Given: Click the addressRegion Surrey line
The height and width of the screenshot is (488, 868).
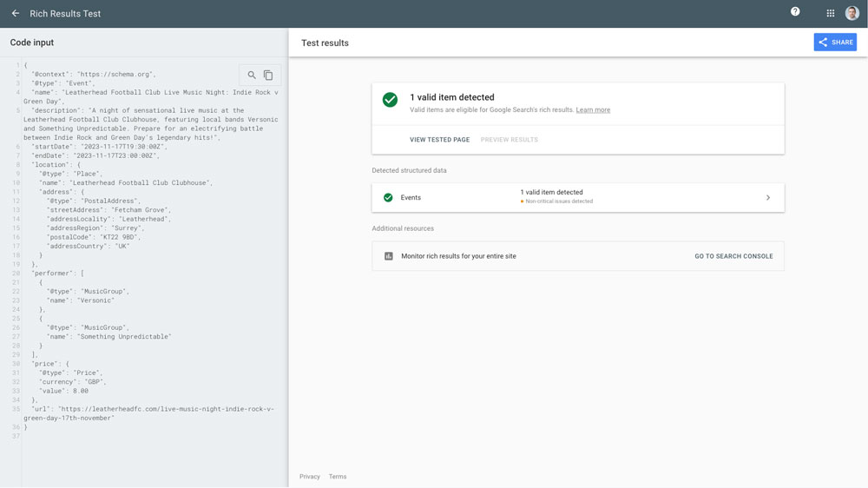Looking at the screenshot, I should pos(95,228).
